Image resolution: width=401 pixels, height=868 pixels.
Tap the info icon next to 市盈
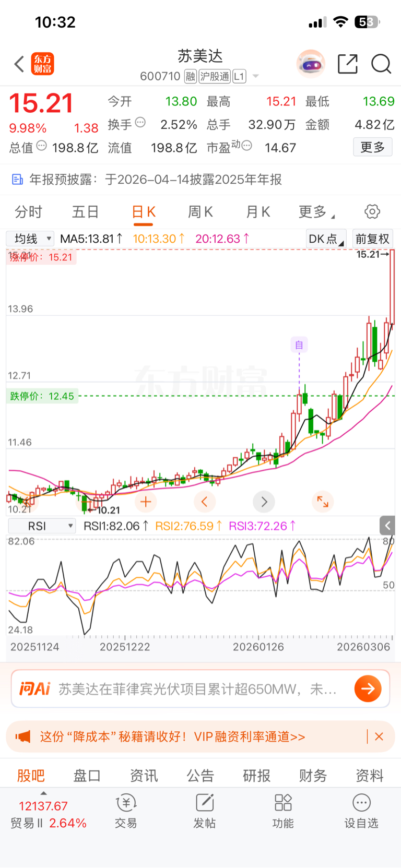pyautogui.click(x=247, y=146)
